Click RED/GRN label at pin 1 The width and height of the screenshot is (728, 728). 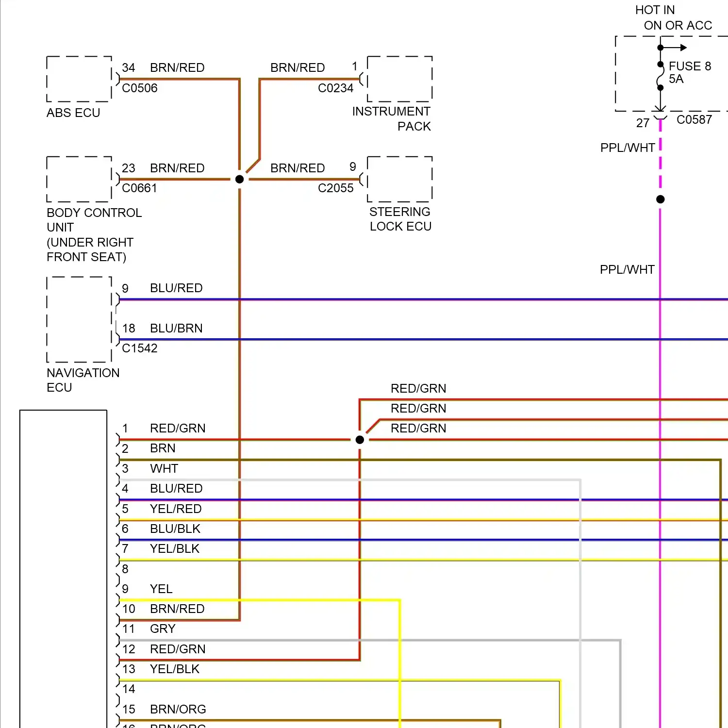[178, 428]
